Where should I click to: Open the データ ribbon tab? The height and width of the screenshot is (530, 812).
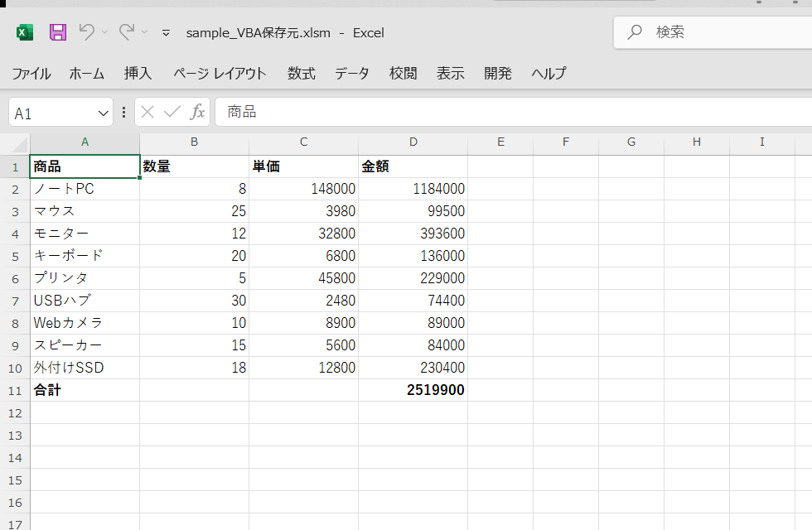click(x=351, y=74)
